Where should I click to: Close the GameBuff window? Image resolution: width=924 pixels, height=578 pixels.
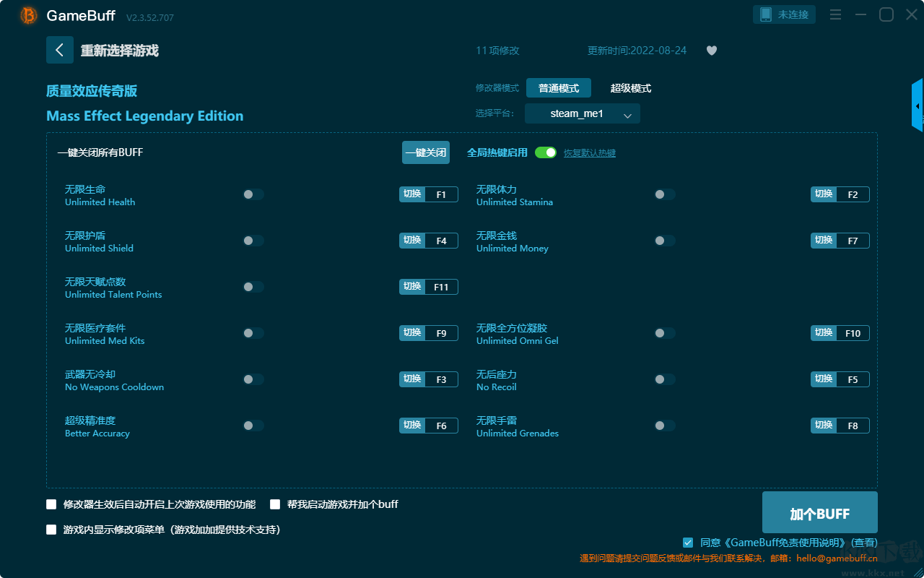click(x=912, y=14)
